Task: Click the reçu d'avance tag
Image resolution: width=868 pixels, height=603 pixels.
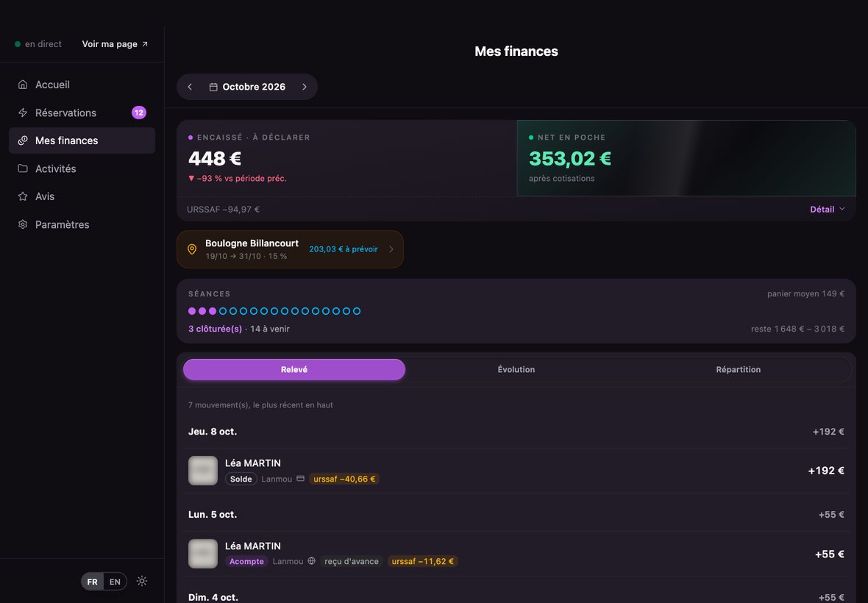Action: (352, 562)
